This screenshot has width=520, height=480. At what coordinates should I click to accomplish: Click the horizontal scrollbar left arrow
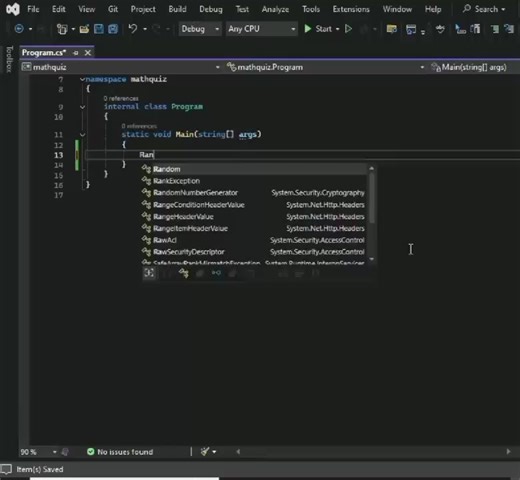coord(238,452)
